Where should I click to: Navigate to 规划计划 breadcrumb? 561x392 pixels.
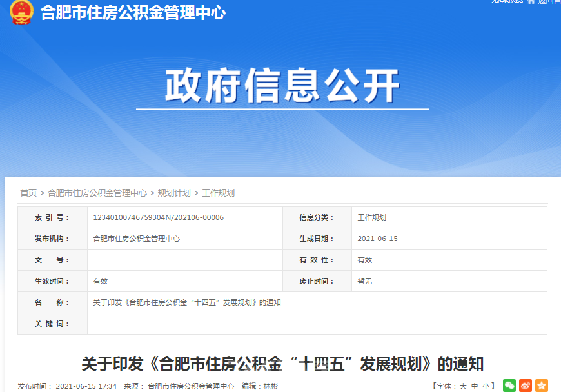tap(174, 193)
